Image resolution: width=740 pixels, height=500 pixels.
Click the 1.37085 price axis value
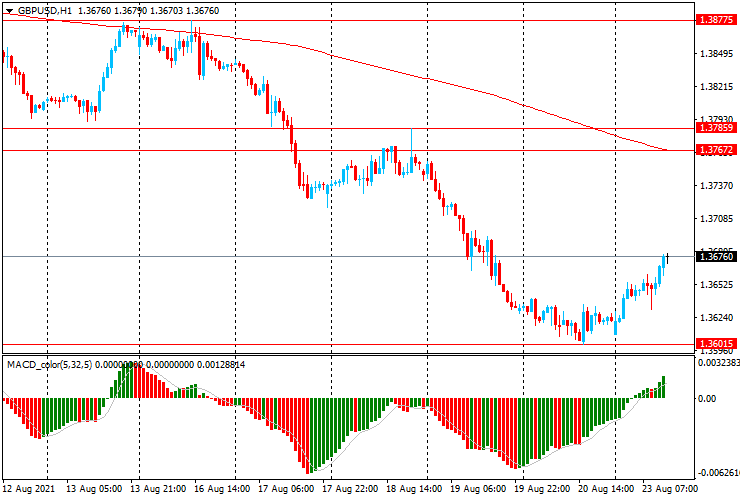tap(717, 219)
